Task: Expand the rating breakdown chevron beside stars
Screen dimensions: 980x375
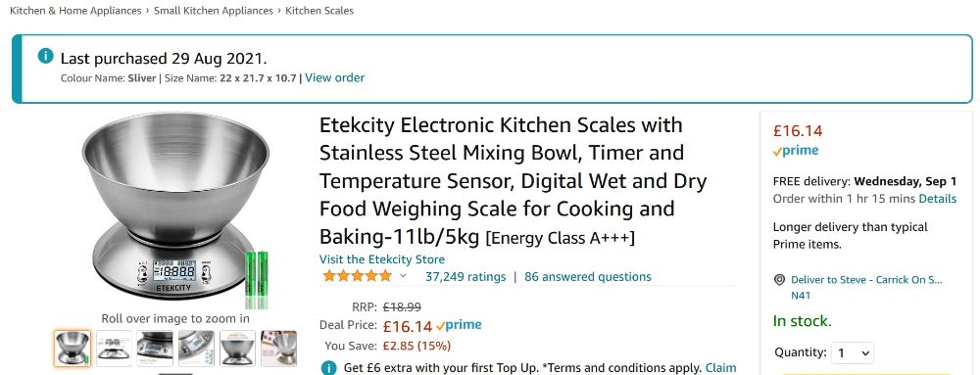Action: pos(403,276)
